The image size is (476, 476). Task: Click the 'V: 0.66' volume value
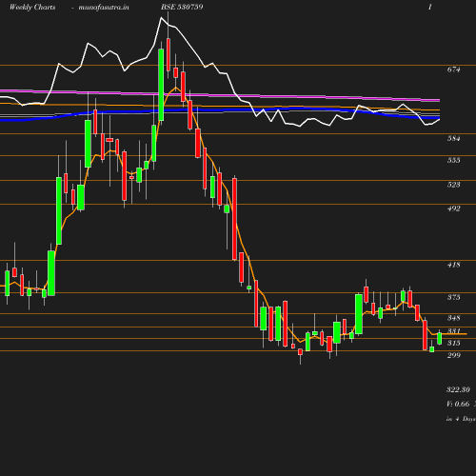pos(458,404)
